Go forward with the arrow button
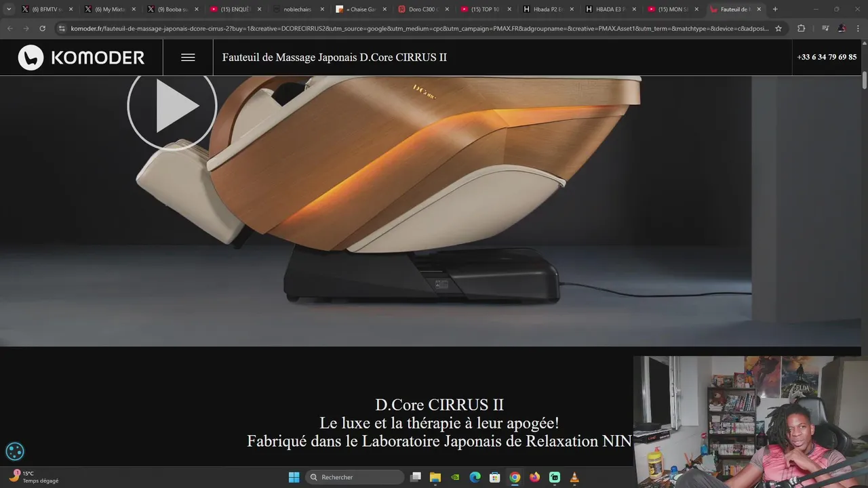 [x=26, y=28]
